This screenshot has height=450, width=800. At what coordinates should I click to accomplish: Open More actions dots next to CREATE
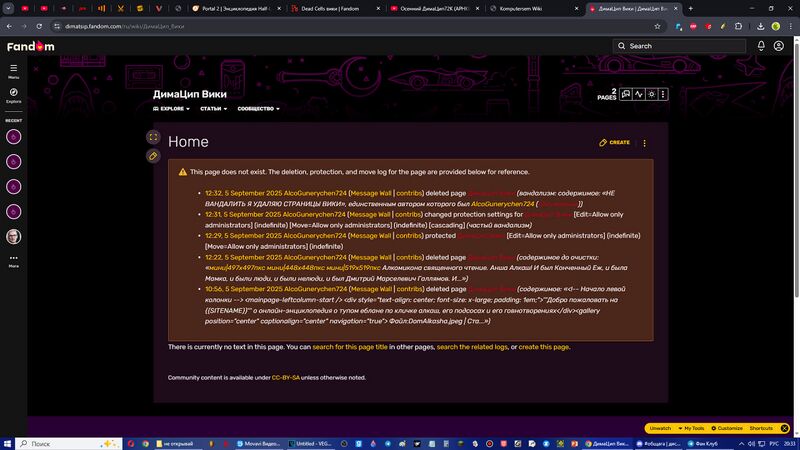click(x=645, y=143)
